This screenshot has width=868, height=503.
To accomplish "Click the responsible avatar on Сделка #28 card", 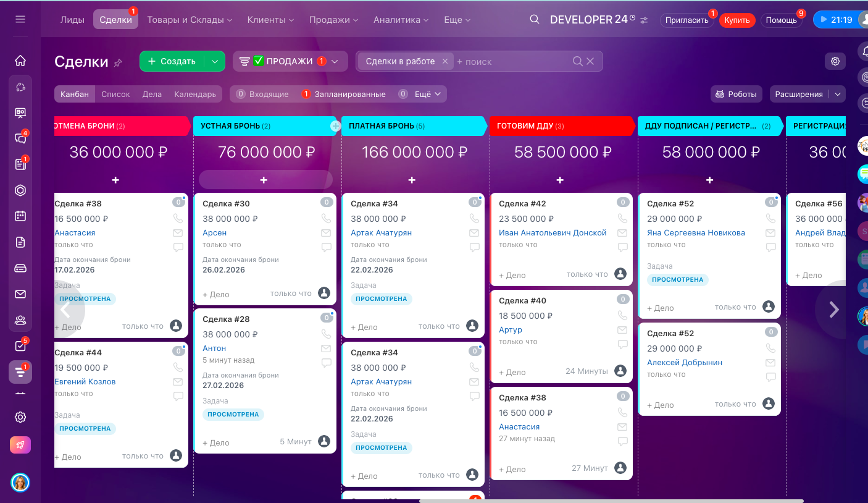I will pyautogui.click(x=324, y=441).
